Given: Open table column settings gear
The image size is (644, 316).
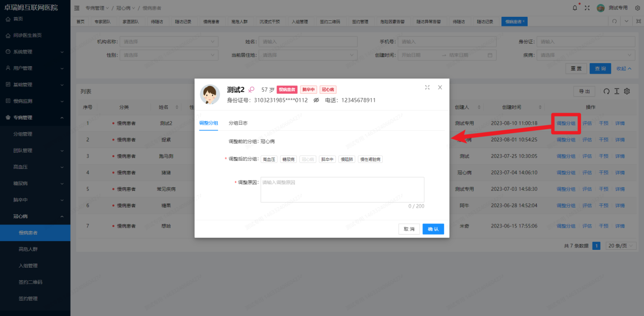Looking at the screenshot, I should point(627,91).
